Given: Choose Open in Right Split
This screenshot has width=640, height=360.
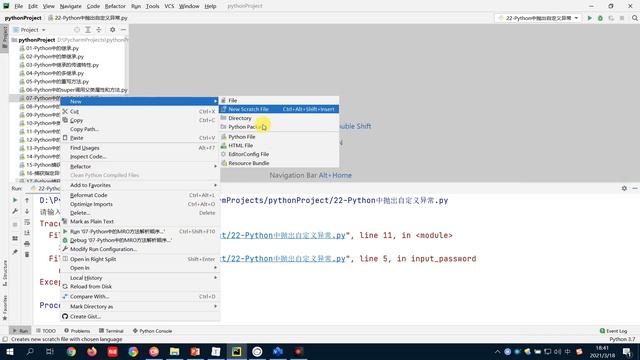Looking at the screenshot, I should coord(140,259).
